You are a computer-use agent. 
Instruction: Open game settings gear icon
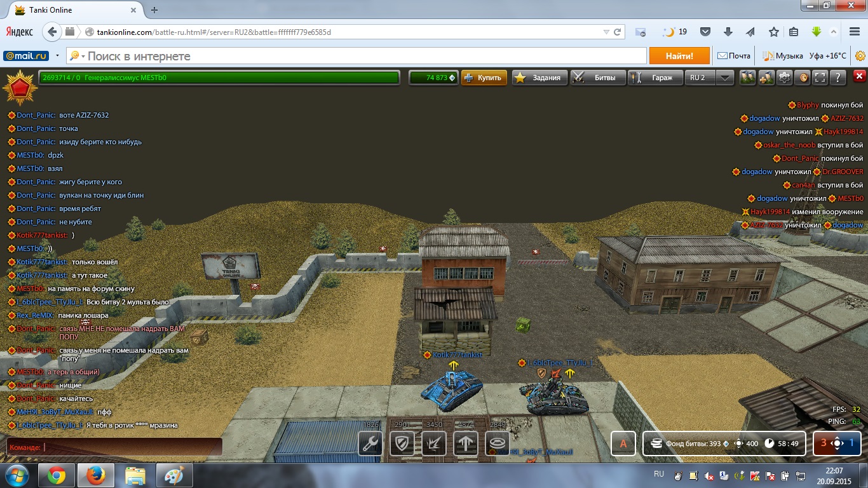tap(785, 78)
